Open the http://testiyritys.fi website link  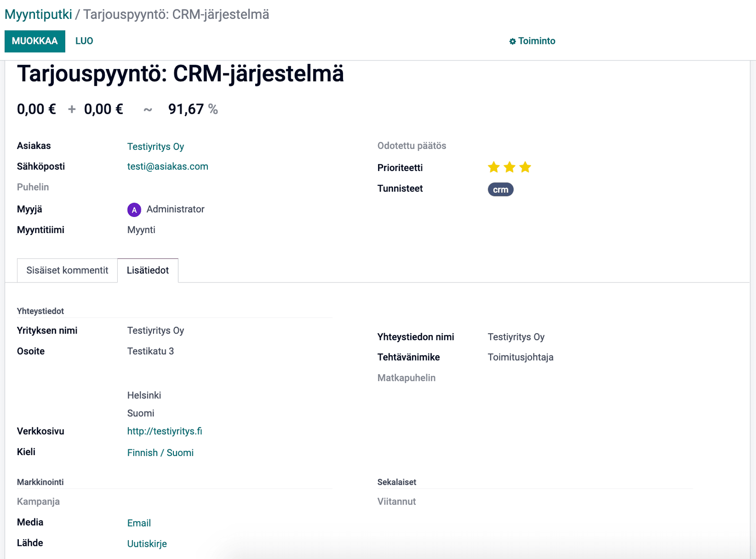click(x=164, y=431)
